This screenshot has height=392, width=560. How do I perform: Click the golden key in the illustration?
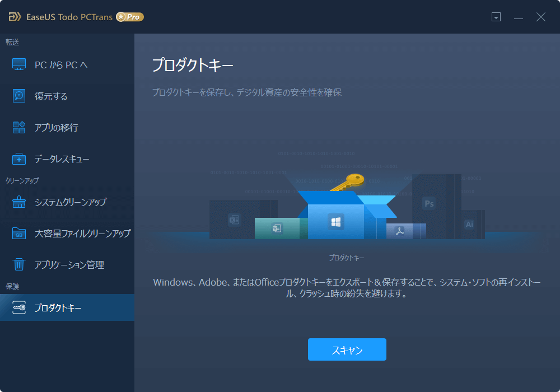(348, 181)
